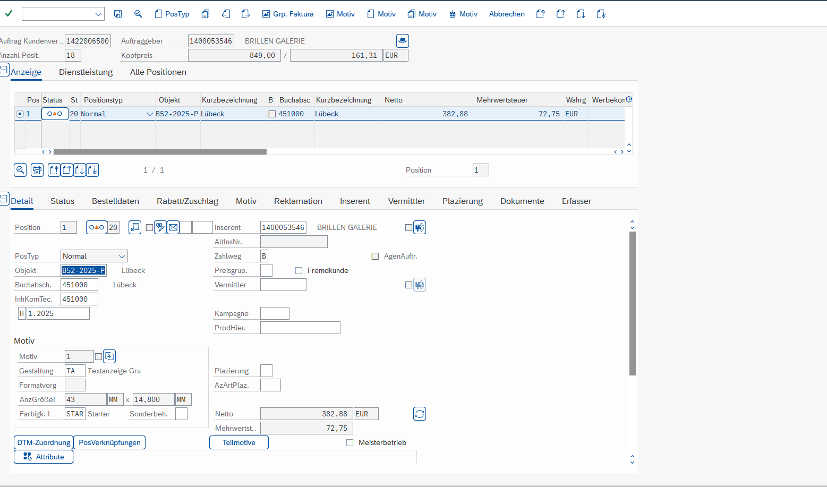Click the picture-icon Motiv toolbar button
827x504 pixels.
(340, 14)
